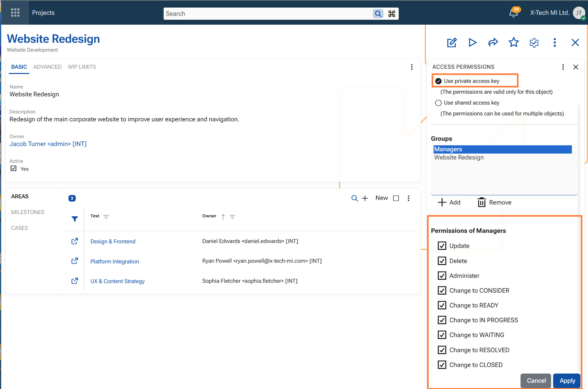
Task: Switch to the WIP LIMITS tab
Action: click(x=82, y=67)
